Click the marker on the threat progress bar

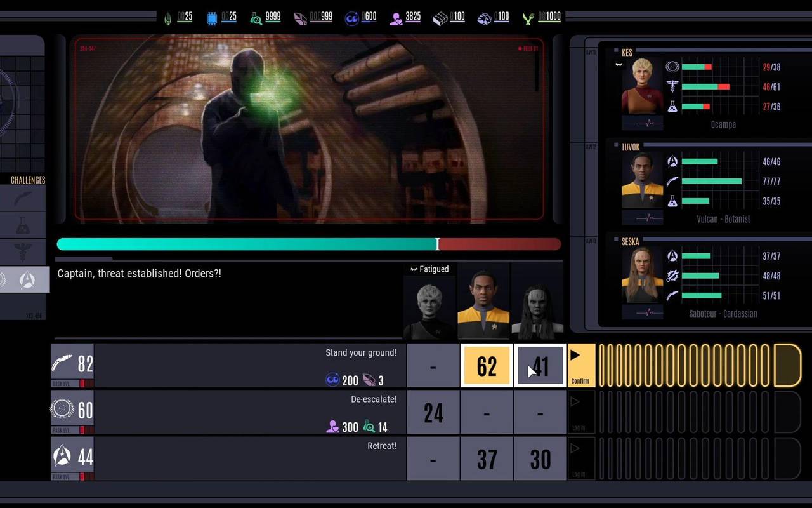click(x=438, y=244)
